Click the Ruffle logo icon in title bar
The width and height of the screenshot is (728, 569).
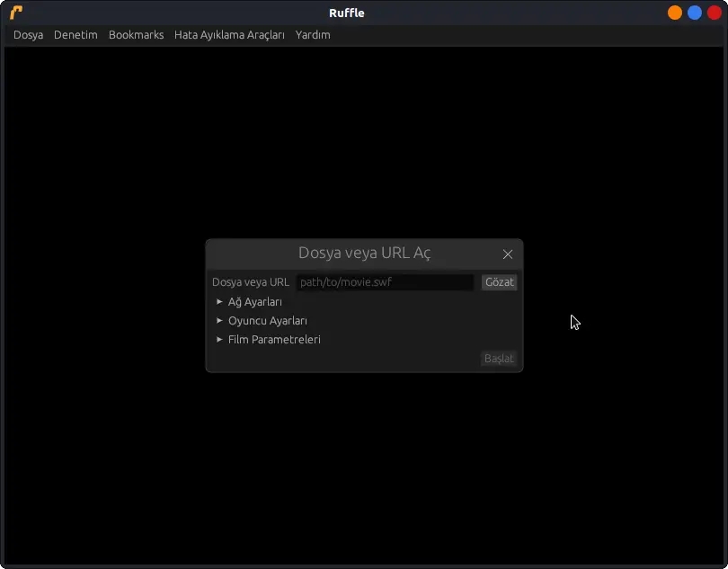(16, 13)
